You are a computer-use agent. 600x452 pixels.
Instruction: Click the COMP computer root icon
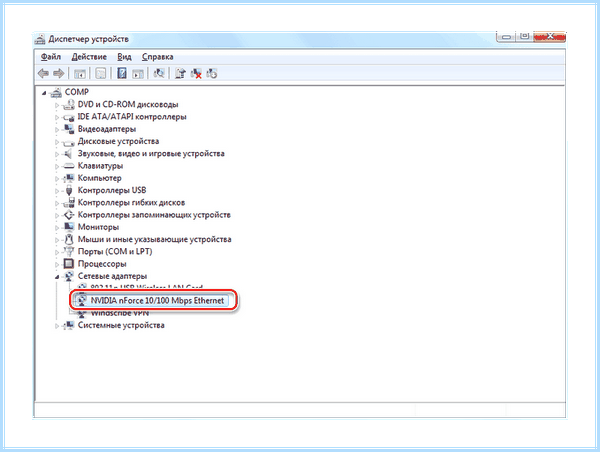(x=56, y=92)
